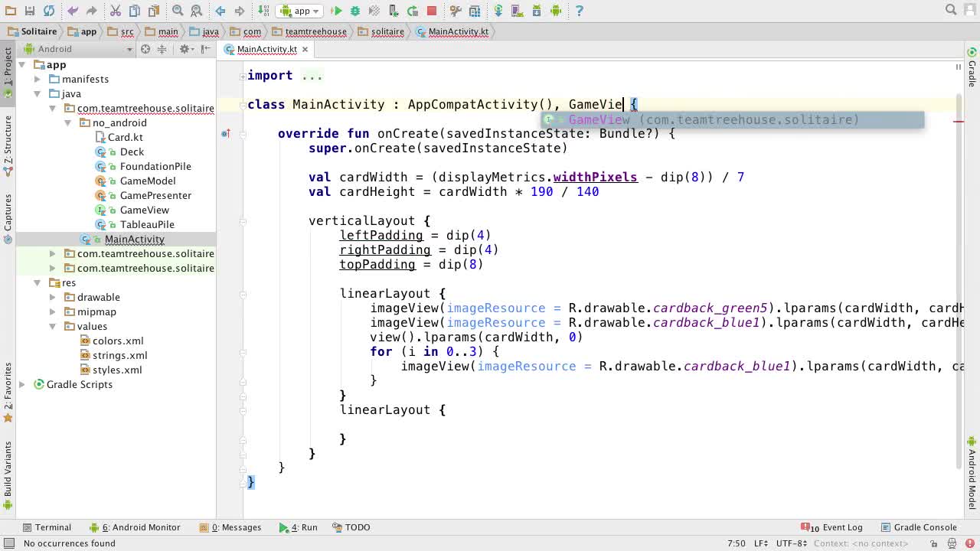Click the src breadcrumb
The width and height of the screenshot is (980, 551).
[121, 31]
